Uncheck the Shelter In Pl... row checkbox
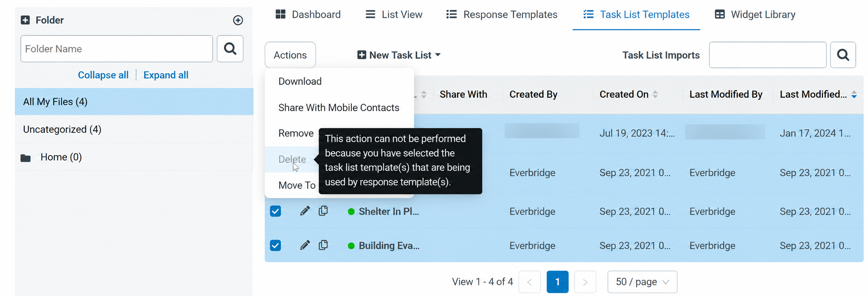This screenshot has width=868, height=296. coord(275,211)
